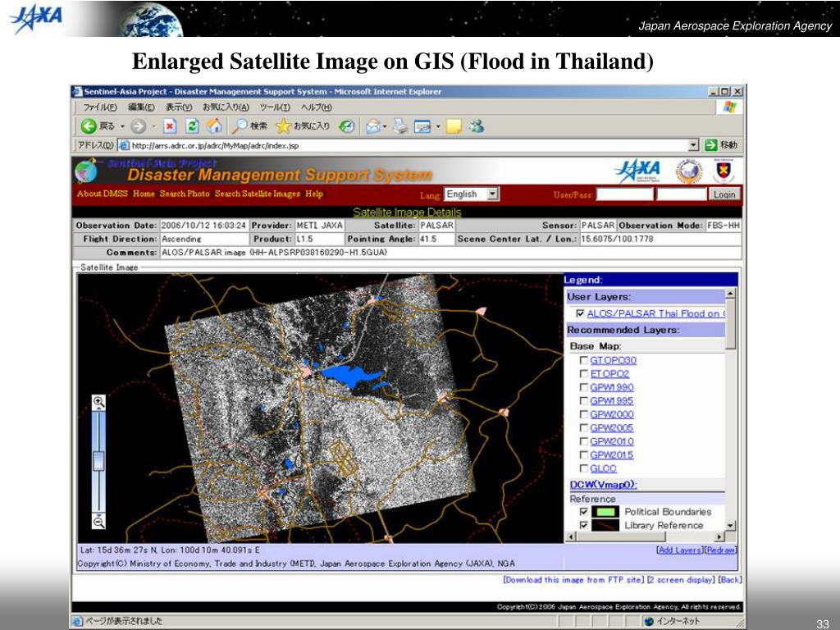The width and height of the screenshot is (840, 630).
Task: Click the Messenger people icon
Action: click(x=477, y=126)
